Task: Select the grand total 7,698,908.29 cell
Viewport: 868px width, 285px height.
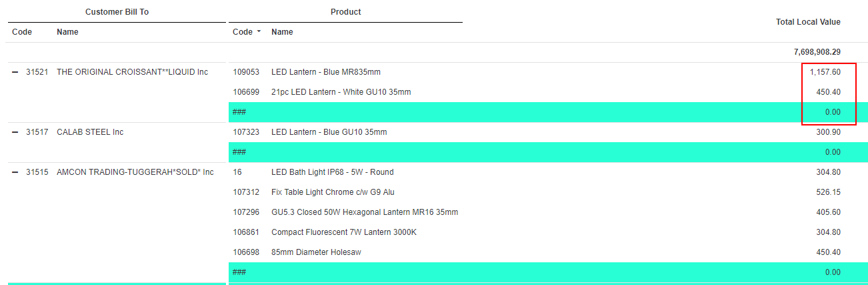Action: pos(817,52)
